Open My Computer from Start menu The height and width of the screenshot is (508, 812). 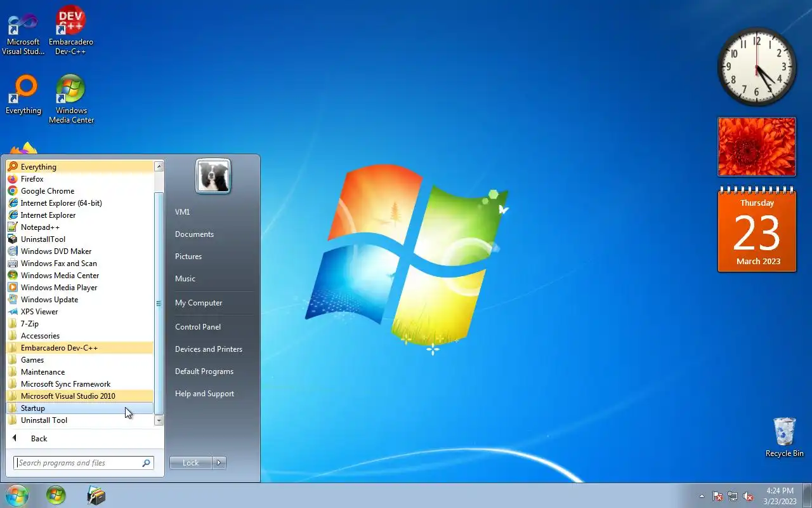(x=213, y=303)
